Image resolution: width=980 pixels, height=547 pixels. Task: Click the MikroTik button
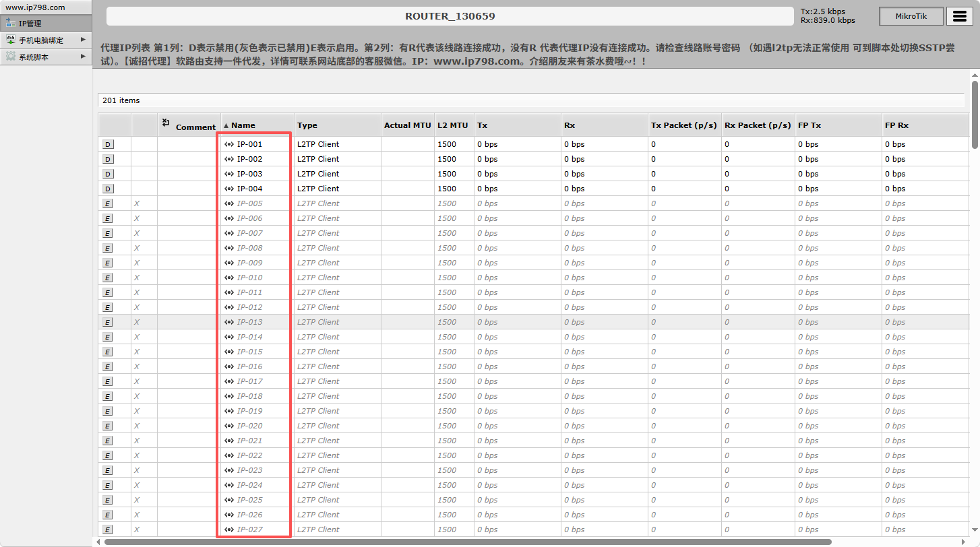(911, 16)
